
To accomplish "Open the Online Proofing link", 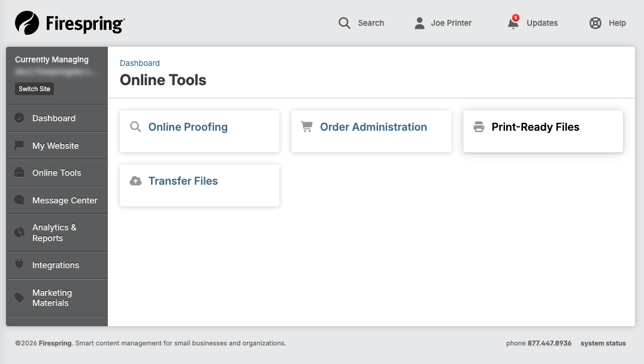I will pyautogui.click(x=188, y=127).
